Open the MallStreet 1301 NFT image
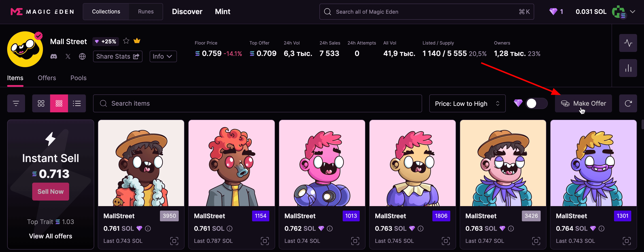The height and width of the screenshot is (252, 644). pos(593,163)
